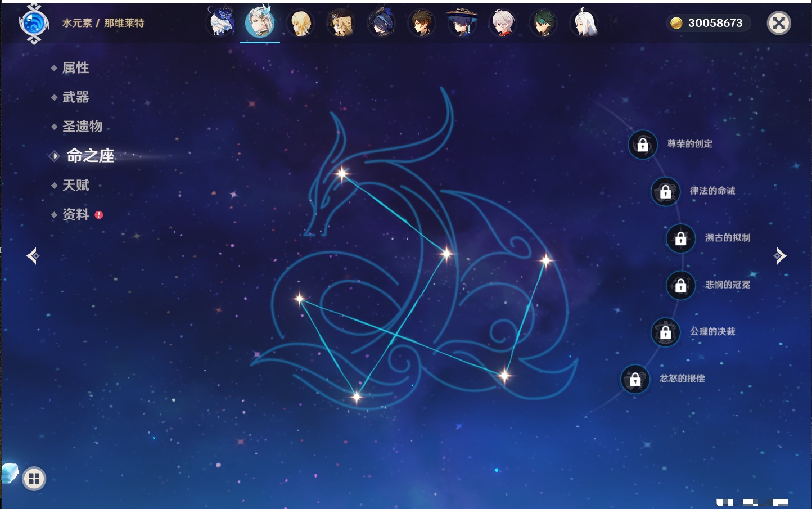This screenshot has height=509, width=812.
Task: Click the 悲悯的冠冕 constellation label
Action: 728,285
